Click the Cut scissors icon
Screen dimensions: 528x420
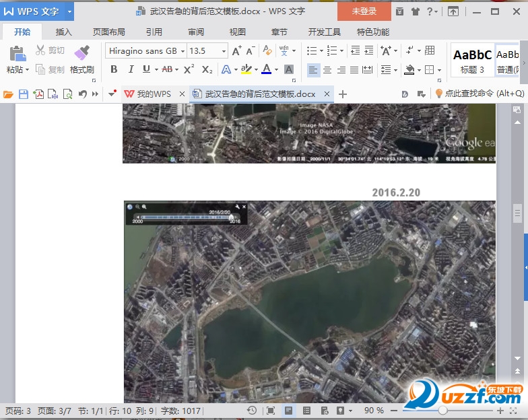click(x=40, y=50)
